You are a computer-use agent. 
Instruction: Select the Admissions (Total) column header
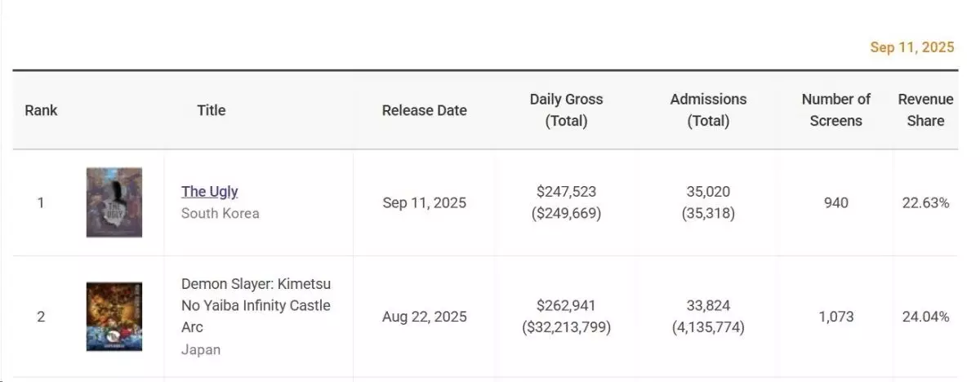tap(708, 110)
